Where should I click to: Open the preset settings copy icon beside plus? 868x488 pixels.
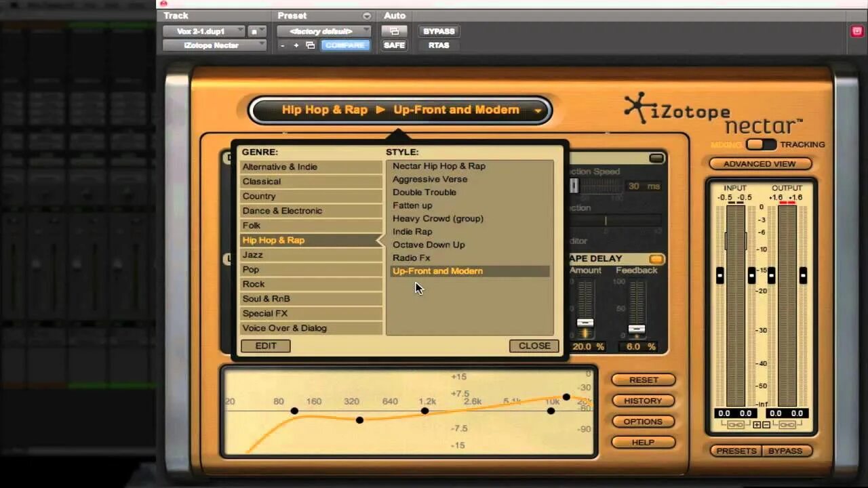pyautogui.click(x=310, y=45)
